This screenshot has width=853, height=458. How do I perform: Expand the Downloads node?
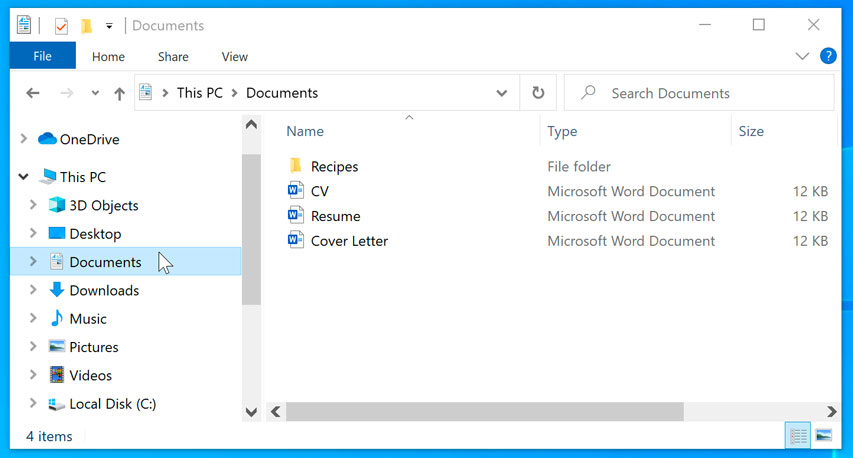pos(33,289)
